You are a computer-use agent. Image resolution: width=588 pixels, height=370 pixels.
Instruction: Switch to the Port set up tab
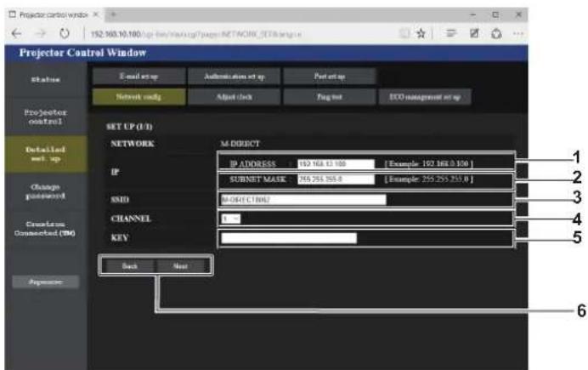pos(330,77)
